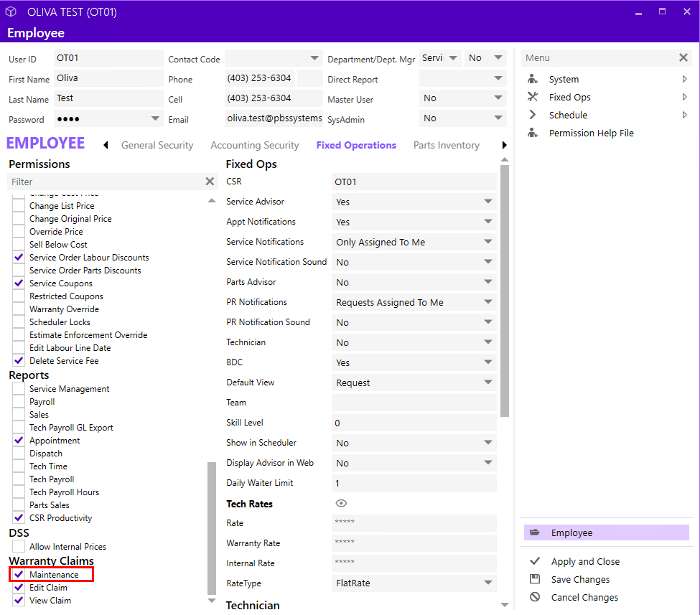
Task: Open the Password field dropdown arrow
Action: (155, 118)
